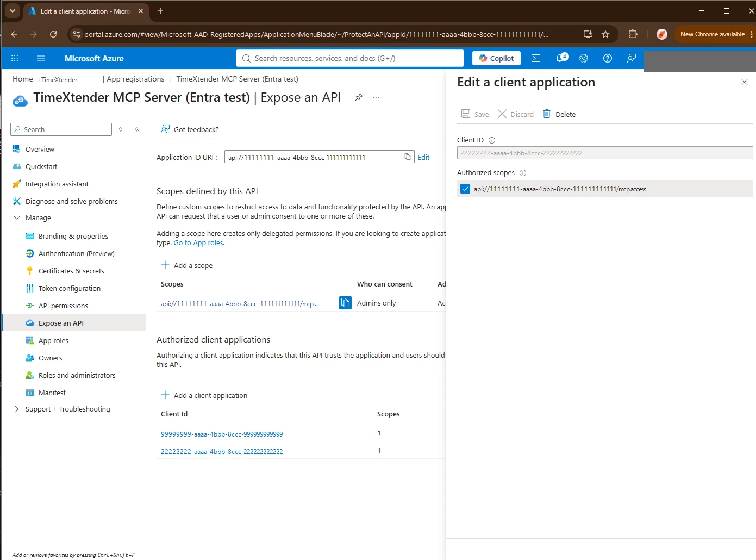Open the notifications bell icon
The height and width of the screenshot is (560, 756).
[561, 58]
